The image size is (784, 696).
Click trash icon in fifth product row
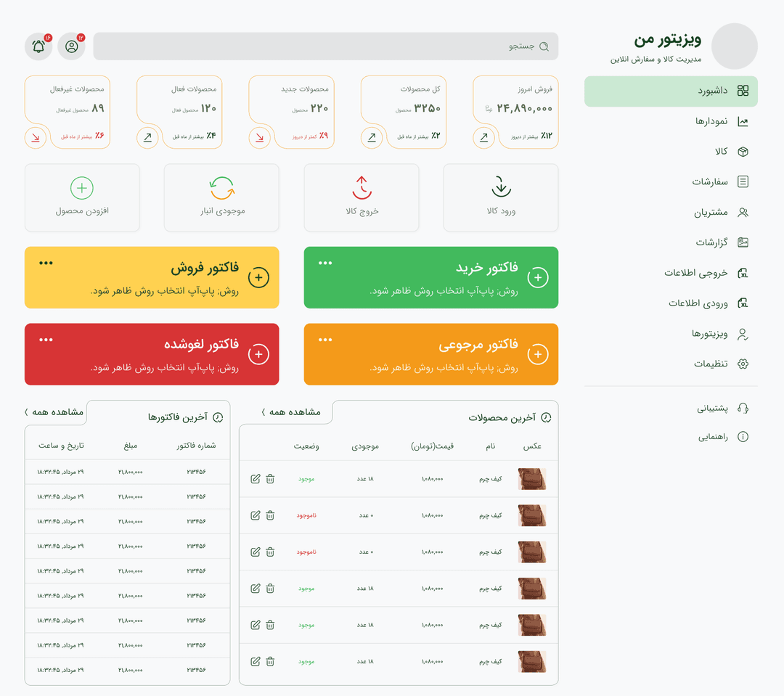pyautogui.click(x=270, y=625)
